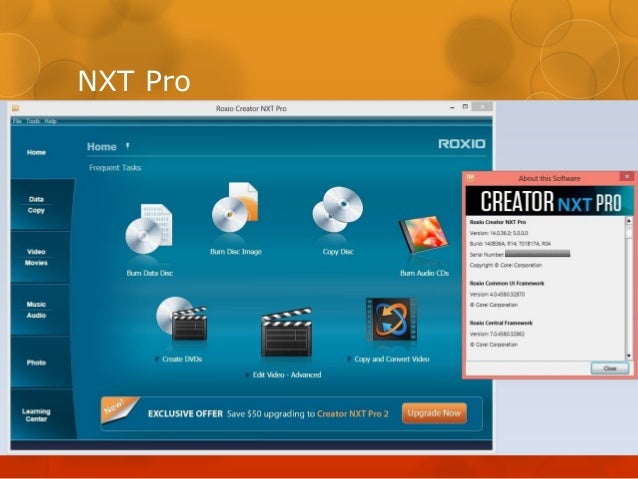Click the 'Roxio Central Framework' text
This screenshot has width=638, height=479.
[501, 323]
